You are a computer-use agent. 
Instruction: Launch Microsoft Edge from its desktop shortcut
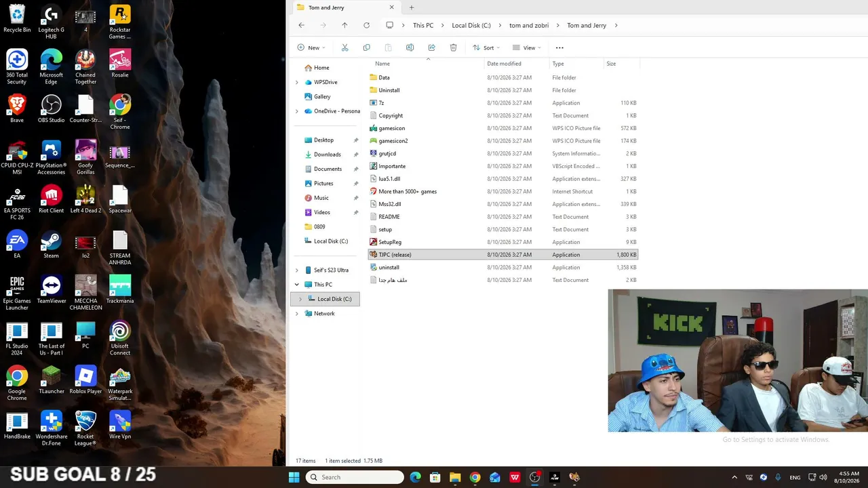pos(51,67)
